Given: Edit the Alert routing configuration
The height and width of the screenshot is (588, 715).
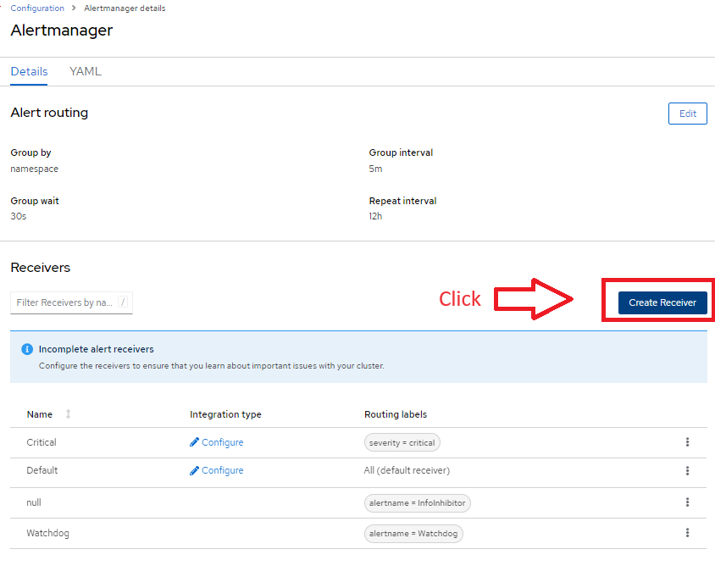Looking at the screenshot, I should 687,113.
